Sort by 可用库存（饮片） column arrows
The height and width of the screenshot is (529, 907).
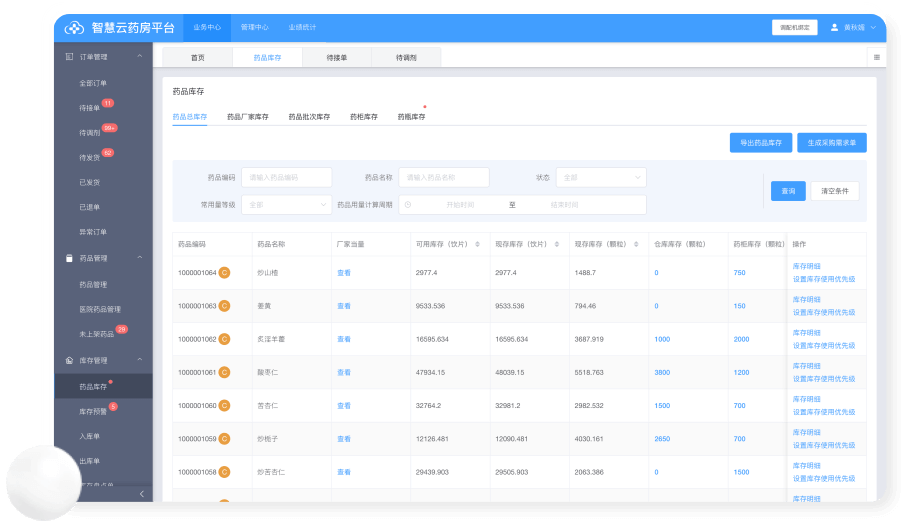[477, 244]
